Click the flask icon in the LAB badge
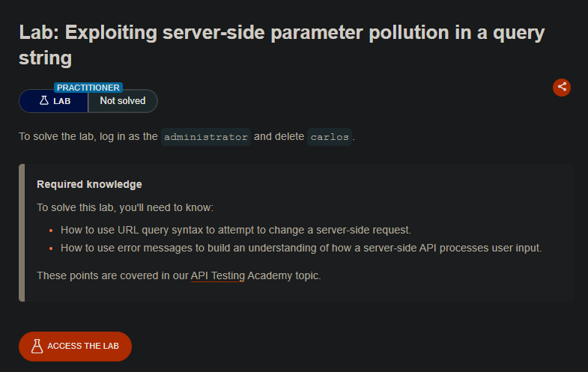Image resolution: width=588 pixels, height=372 pixels. click(44, 100)
